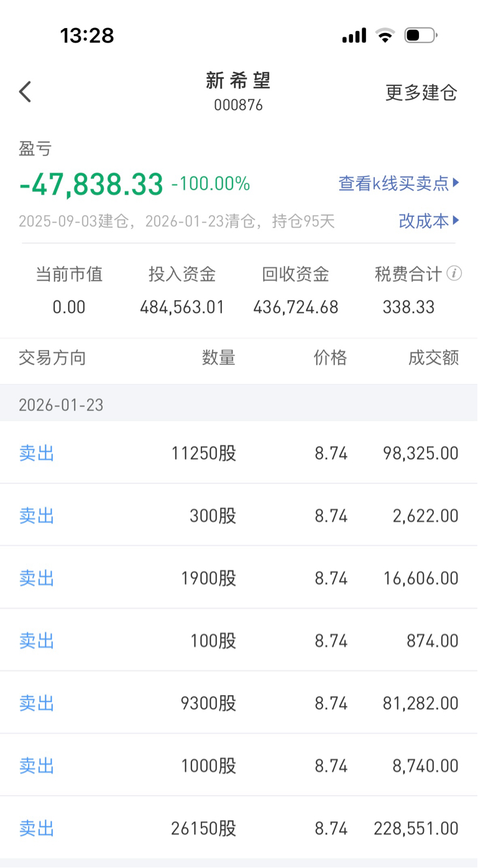
Task: Tap 卖出 in the 9300股 row
Action: tap(37, 703)
